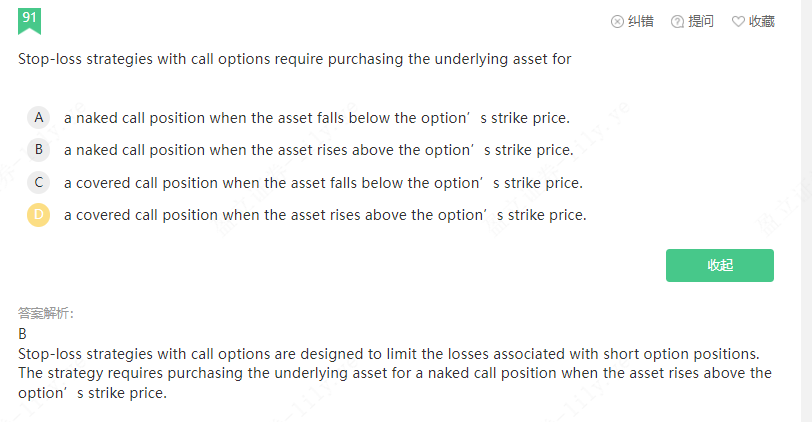Screen dimensions: 812x422
Task: Click the 收藏 heart icon
Action: pyautogui.click(x=738, y=21)
